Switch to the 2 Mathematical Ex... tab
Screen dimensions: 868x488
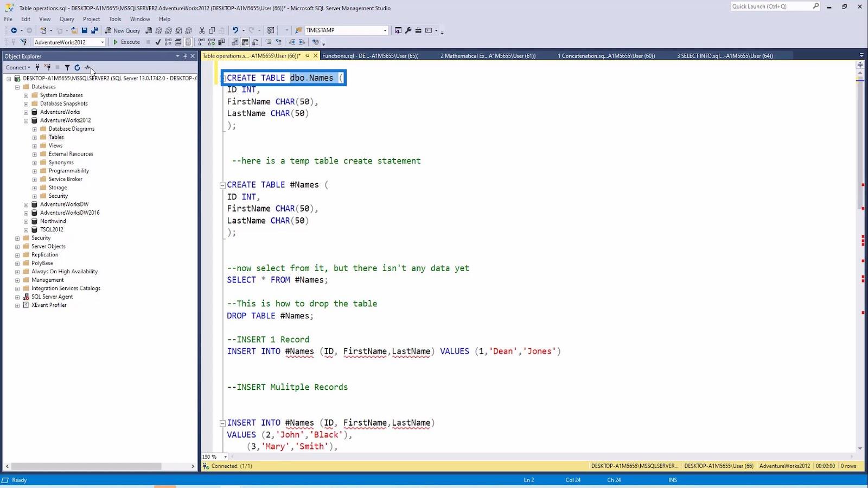pos(488,56)
